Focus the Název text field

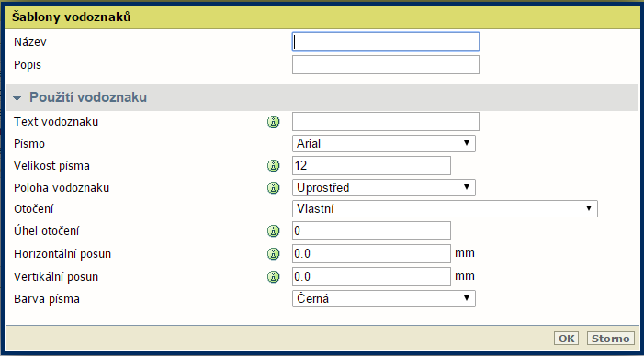pyautogui.click(x=386, y=42)
